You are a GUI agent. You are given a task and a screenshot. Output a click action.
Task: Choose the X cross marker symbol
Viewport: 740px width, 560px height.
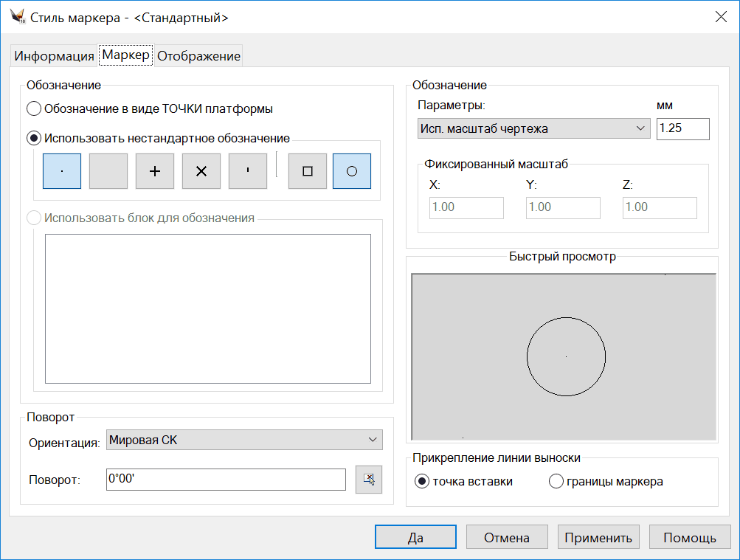(x=201, y=171)
